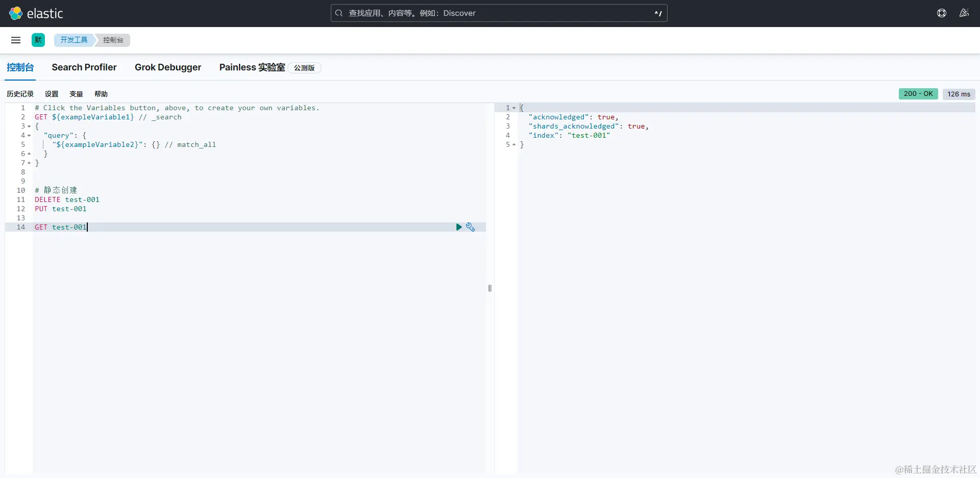The height and width of the screenshot is (478, 980).
Task: Click the "${exampleVariable2}" line in query
Action: pos(134,145)
